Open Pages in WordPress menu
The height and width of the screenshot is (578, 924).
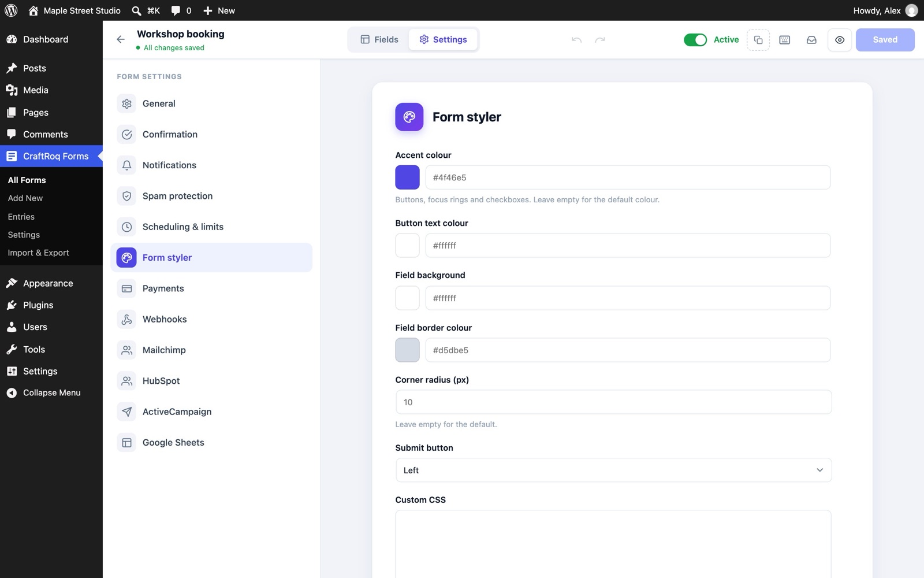point(51,112)
